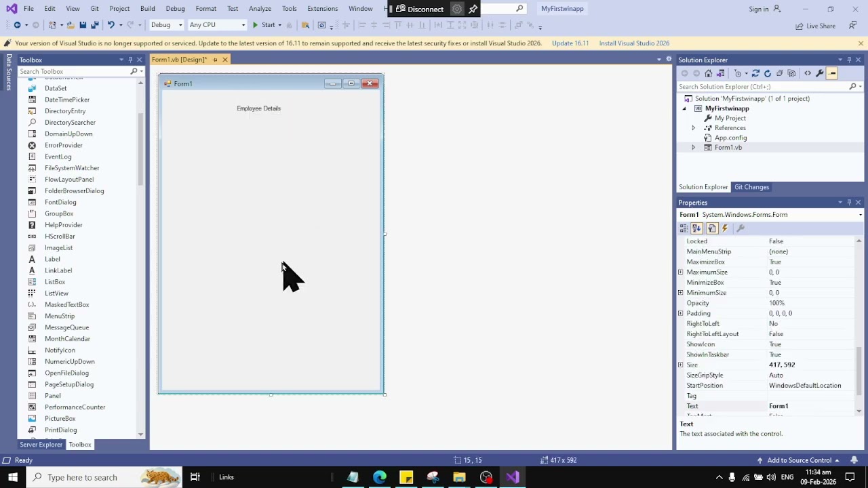
Task: Open the Format menu
Action: pyautogui.click(x=205, y=9)
